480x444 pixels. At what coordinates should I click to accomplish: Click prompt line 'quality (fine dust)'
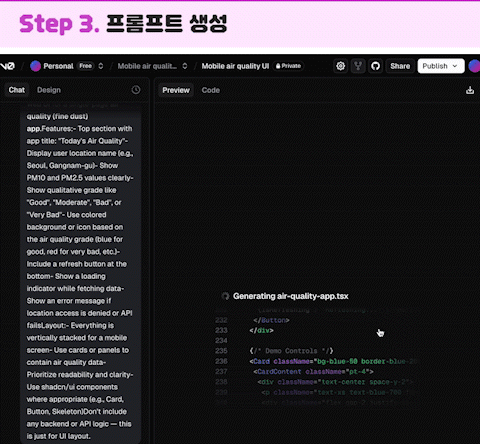click(57, 116)
